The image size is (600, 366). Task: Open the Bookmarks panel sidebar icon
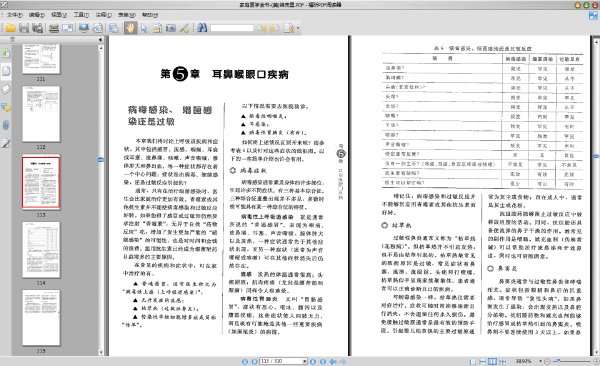click(6, 52)
